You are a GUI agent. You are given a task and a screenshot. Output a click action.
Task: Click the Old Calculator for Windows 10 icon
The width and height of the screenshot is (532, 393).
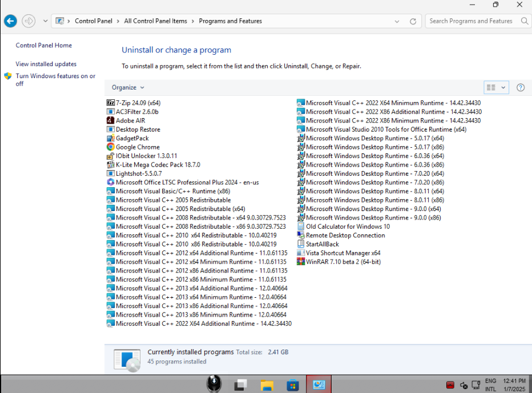click(x=301, y=226)
